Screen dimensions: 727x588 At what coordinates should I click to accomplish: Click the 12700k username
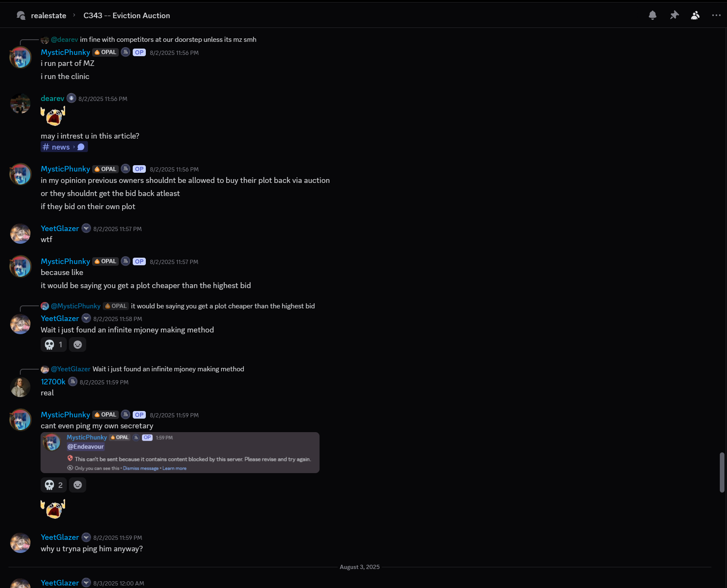[x=53, y=382]
